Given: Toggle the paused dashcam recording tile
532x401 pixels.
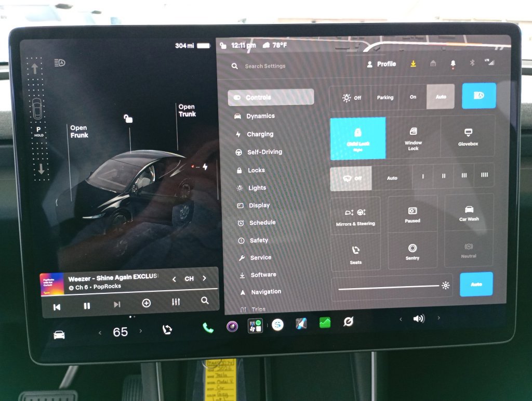Looking at the screenshot, I should [x=412, y=214].
